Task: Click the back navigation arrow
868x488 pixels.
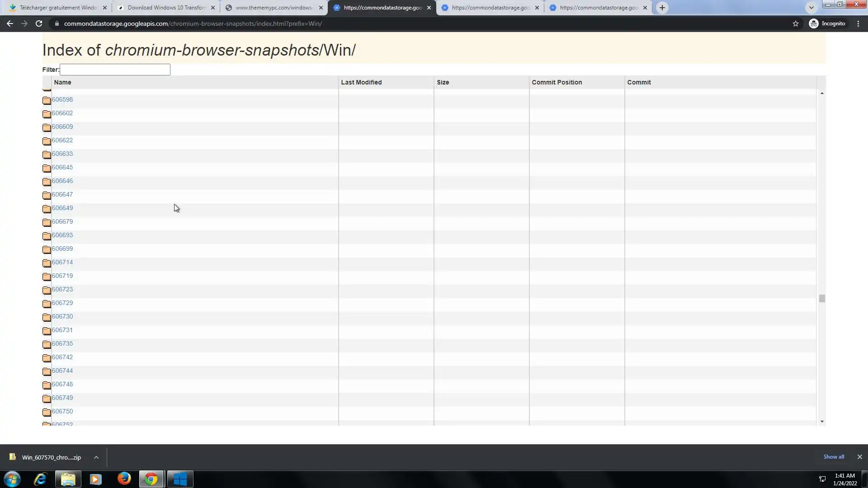Action: 10,23
